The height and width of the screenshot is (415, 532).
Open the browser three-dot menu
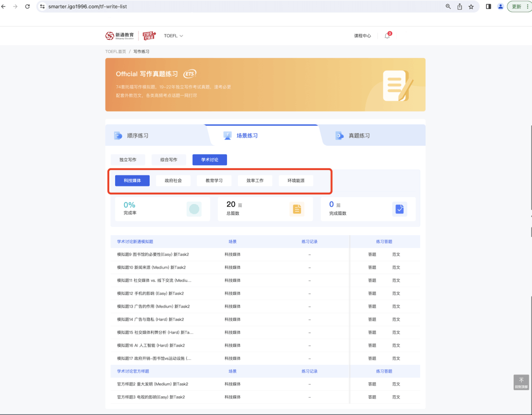pos(528,6)
